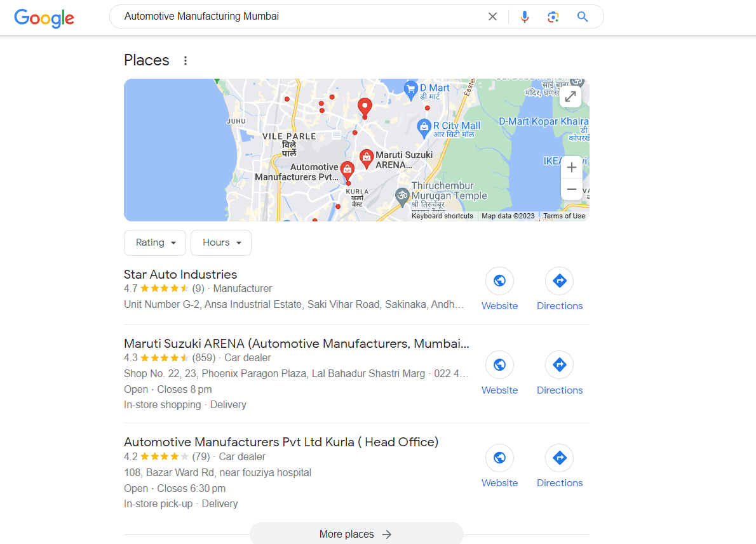Select Maruti Suzuki ARENA map pin
The height and width of the screenshot is (544, 756).
coord(367,157)
